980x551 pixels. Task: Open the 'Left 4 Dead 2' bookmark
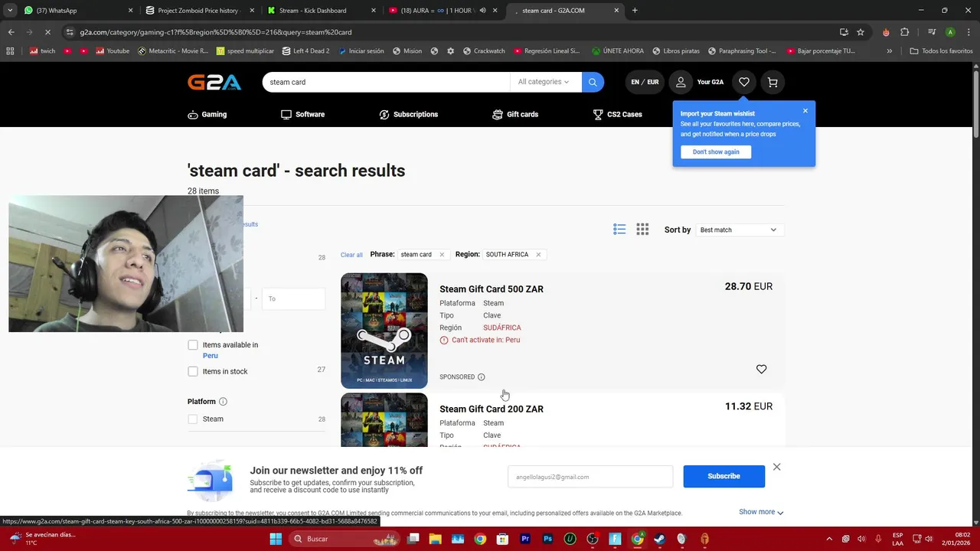pos(305,51)
